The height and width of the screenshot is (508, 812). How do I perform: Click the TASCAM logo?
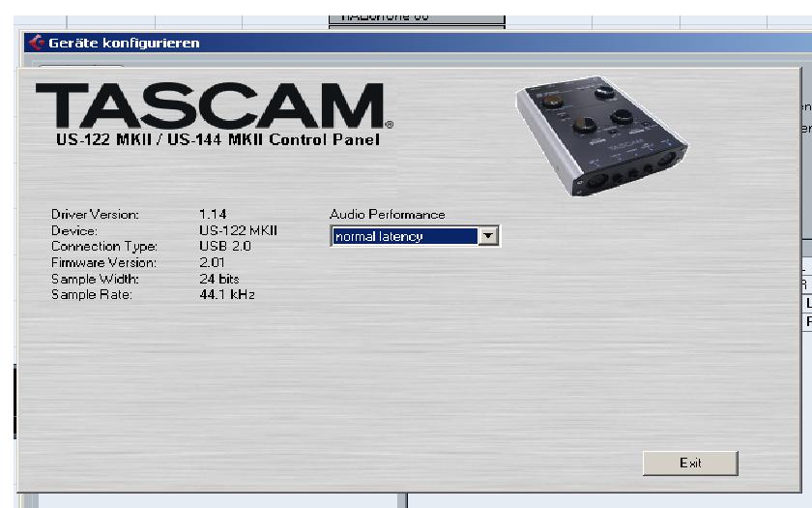pyautogui.click(x=214, y=105)
